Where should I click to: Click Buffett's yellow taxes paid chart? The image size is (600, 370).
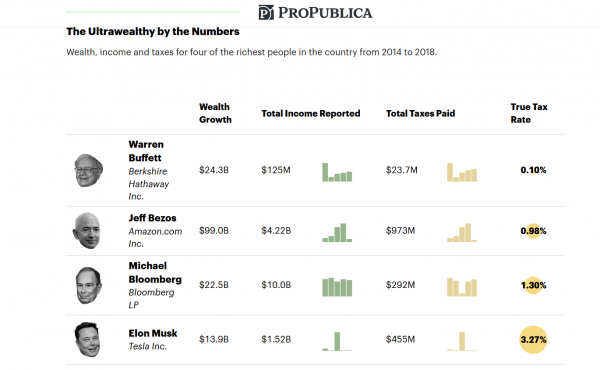462,172
